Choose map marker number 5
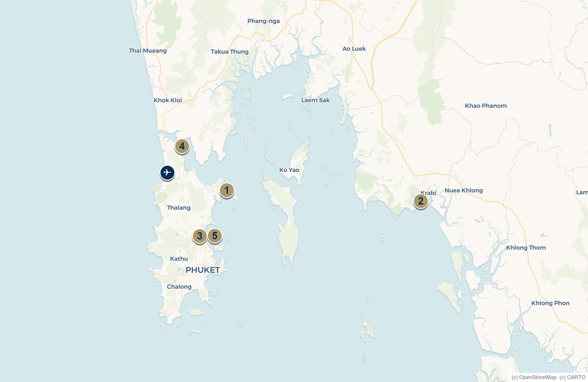The height and width of the screenshot is (382, 588). tap(215, 236)
